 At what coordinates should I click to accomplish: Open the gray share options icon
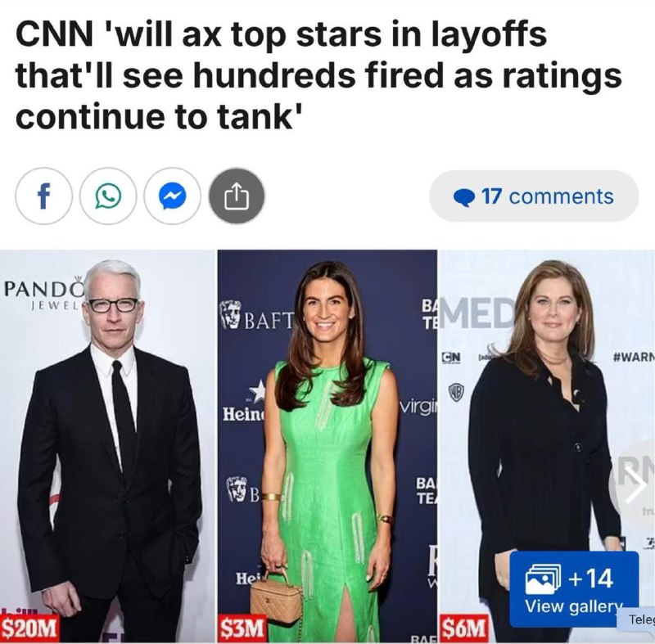(x=237, y=196)
